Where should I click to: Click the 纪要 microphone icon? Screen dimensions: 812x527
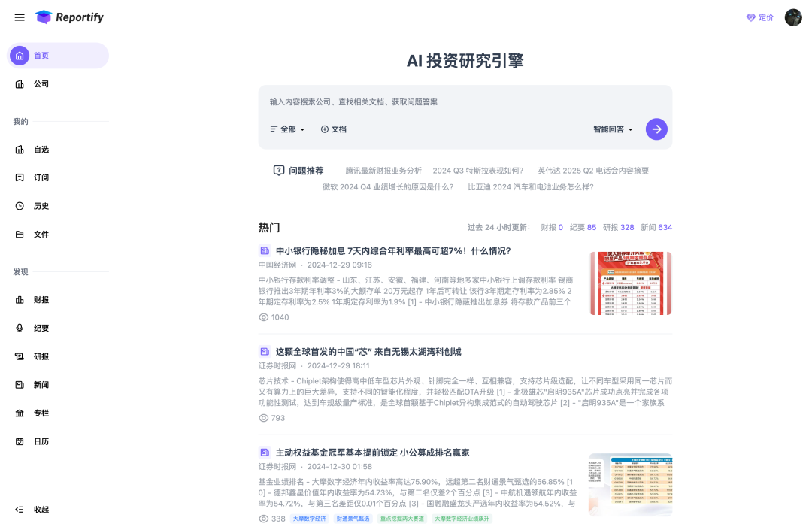click(20, 329)
